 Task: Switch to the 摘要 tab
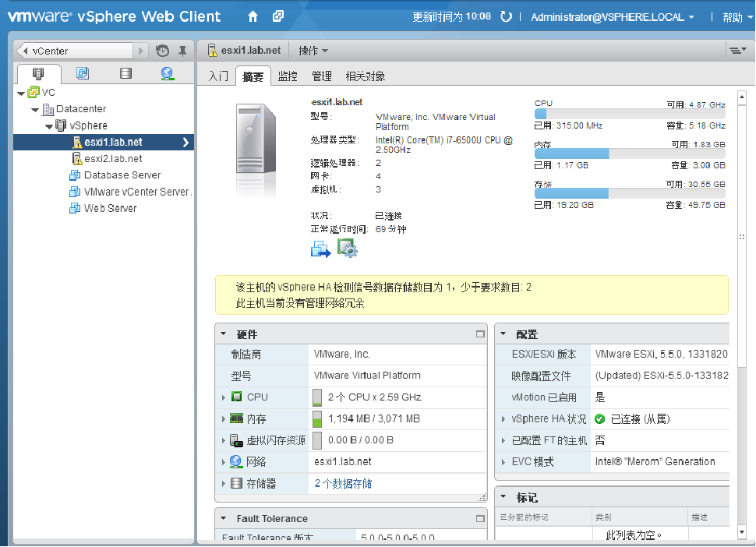(x=253, y=76)
